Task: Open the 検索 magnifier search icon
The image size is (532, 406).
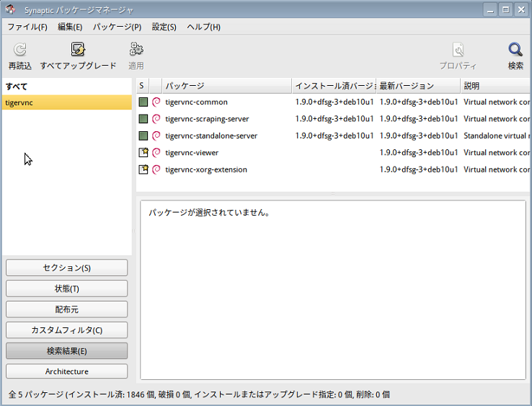Action: click(x=515, y=50)
